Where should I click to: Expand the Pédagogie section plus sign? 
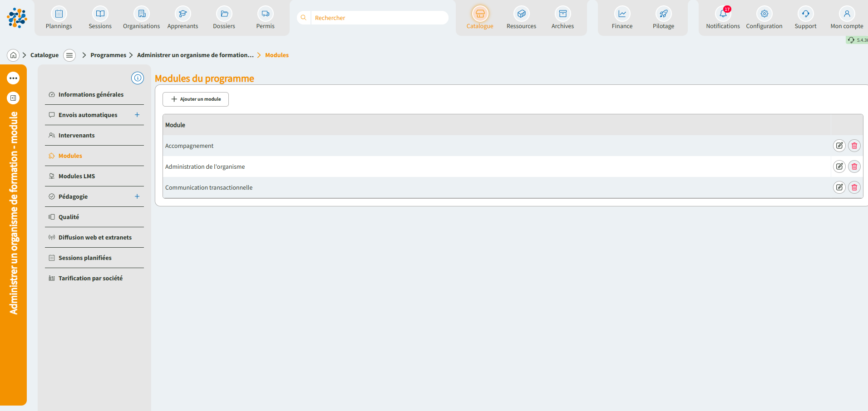[137, 196]
